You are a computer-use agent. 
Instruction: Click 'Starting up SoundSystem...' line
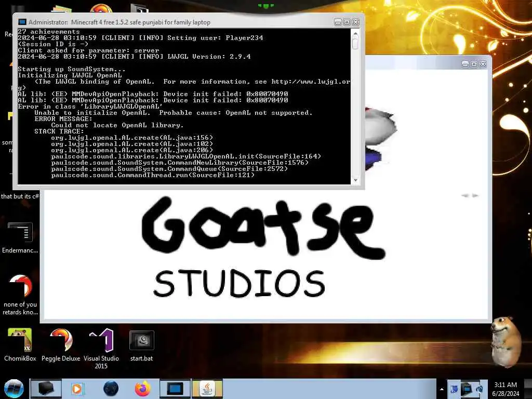72,69
